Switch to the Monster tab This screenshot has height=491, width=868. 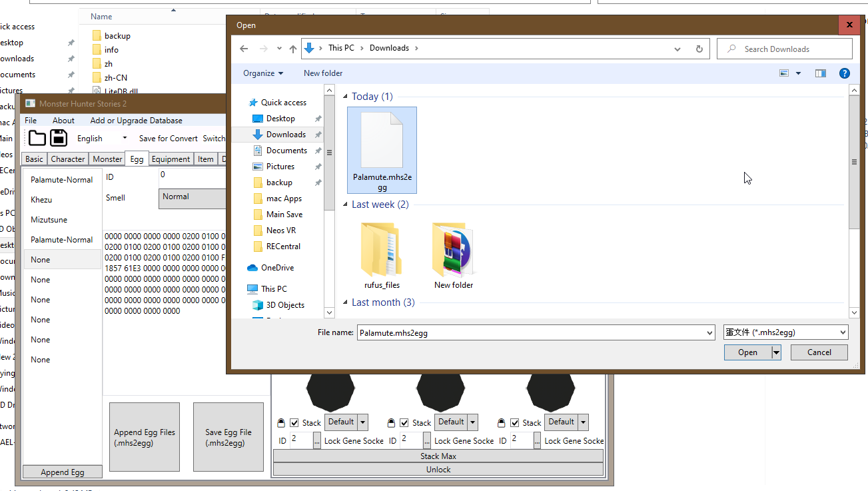[108, 159]
